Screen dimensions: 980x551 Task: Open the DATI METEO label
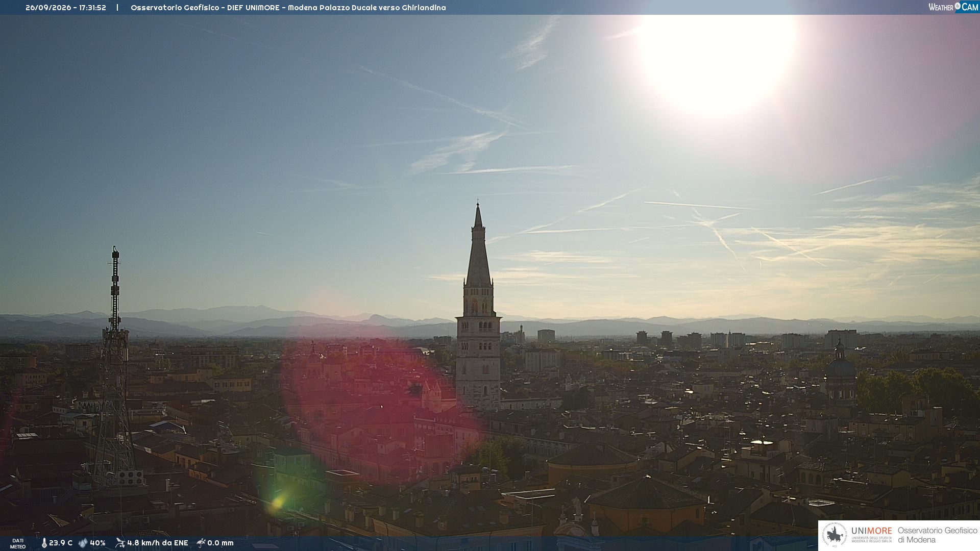tap(18, 543)
